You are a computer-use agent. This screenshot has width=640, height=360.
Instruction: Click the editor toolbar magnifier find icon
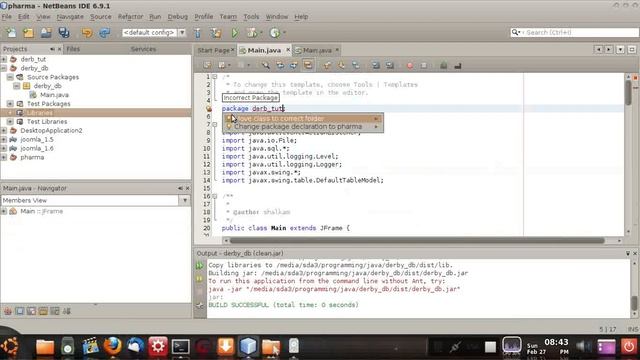tap(266, 65)
